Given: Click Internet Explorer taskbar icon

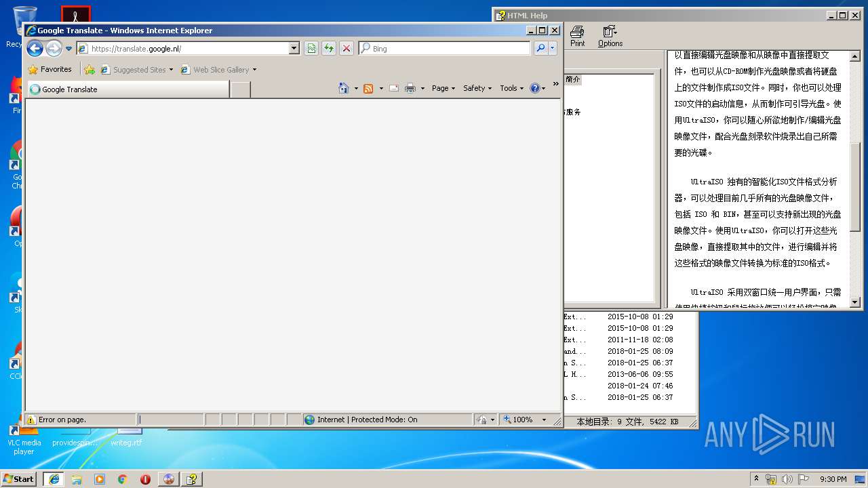Looking at the screenshot, I should [x=54, y=479].
